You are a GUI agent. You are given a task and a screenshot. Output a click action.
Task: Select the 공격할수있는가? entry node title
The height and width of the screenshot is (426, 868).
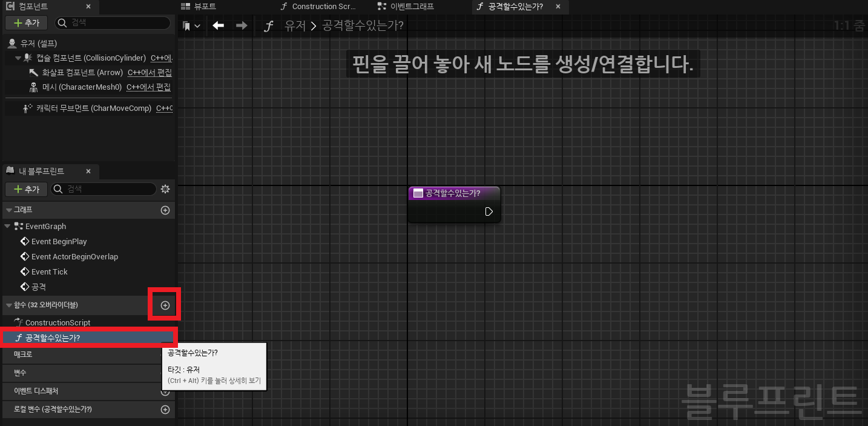coord(453,193)
